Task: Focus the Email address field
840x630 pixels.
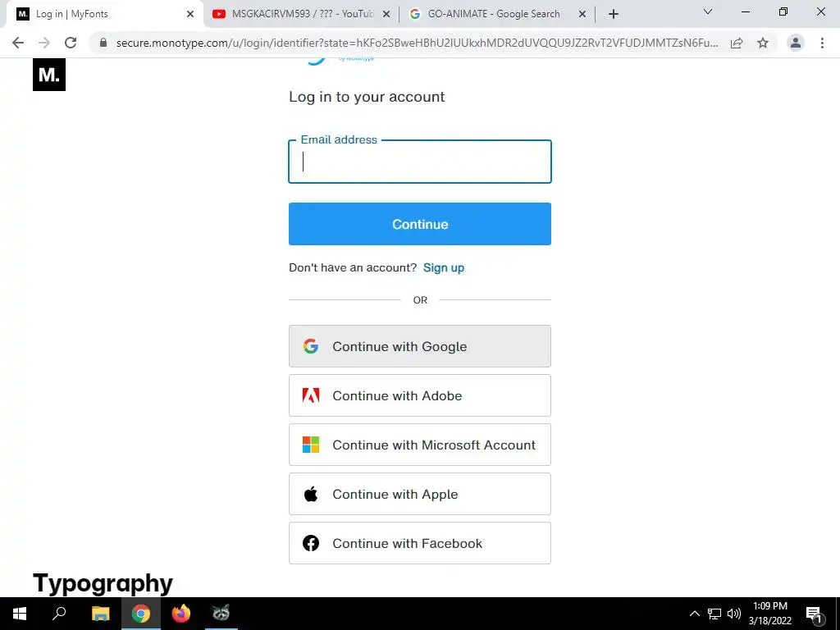Action: (x=420, y=162)
